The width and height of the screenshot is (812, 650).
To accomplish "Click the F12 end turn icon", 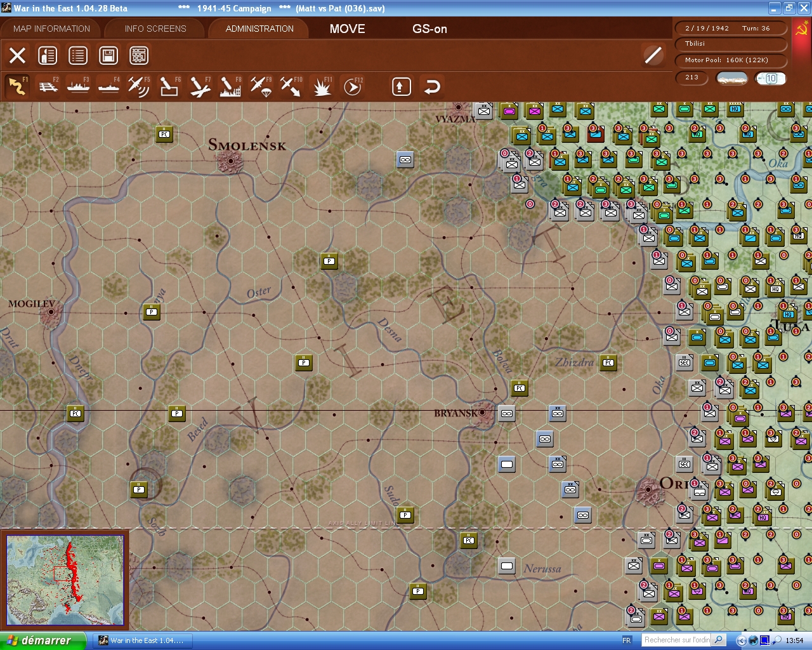I will click(x=352, y=86).
